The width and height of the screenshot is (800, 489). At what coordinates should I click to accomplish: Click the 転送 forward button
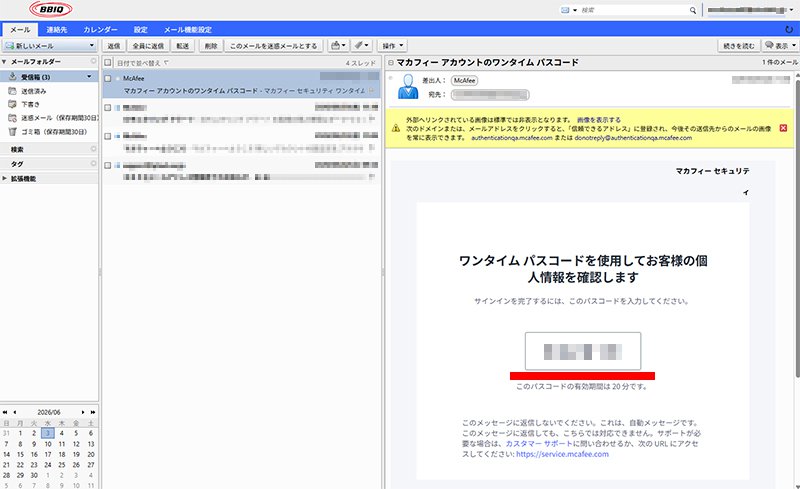(183, 46)
